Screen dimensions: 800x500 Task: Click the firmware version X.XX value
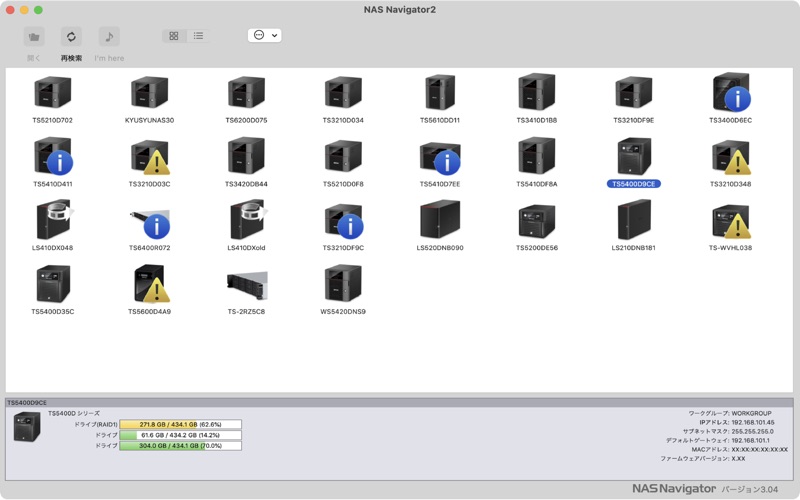(738, 459)
